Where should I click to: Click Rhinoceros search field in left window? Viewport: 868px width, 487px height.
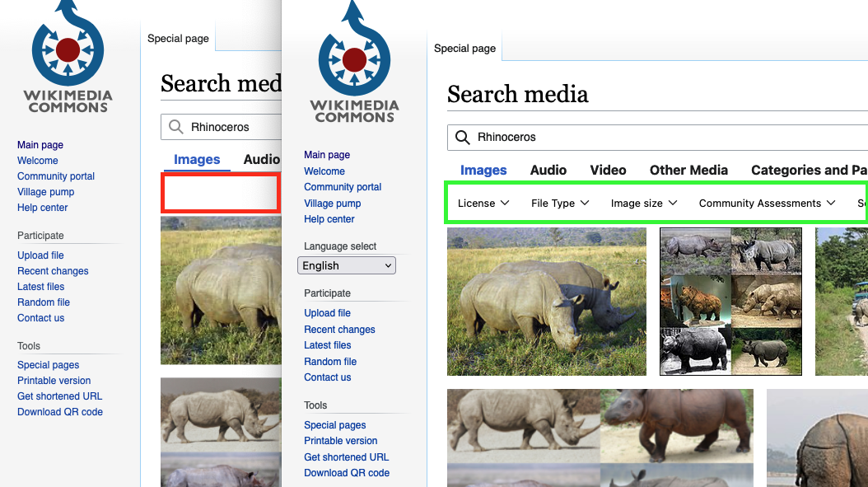[221, 127]
